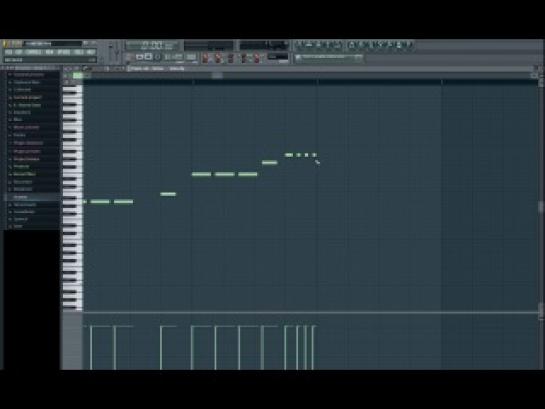Image resolution: width=545 pixels, height=409 pixels.
Task: Click the Piano roll window title text
Action: 140,69
